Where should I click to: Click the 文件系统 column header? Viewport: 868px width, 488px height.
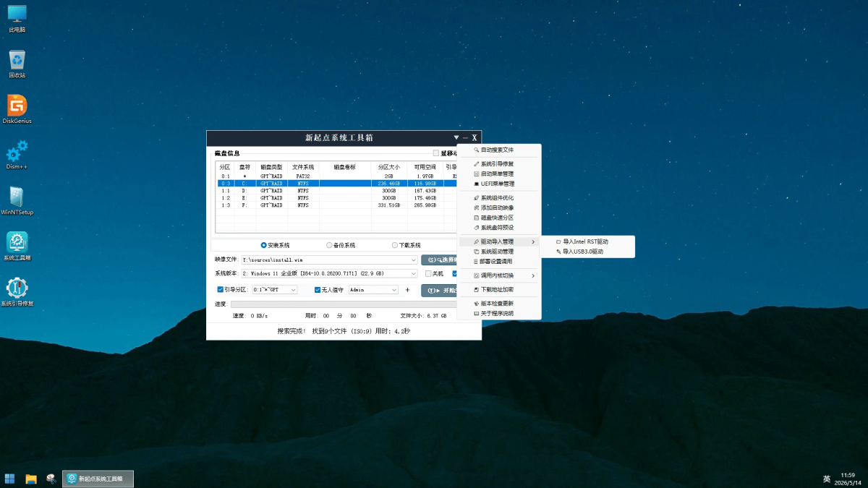click(303, 167)
